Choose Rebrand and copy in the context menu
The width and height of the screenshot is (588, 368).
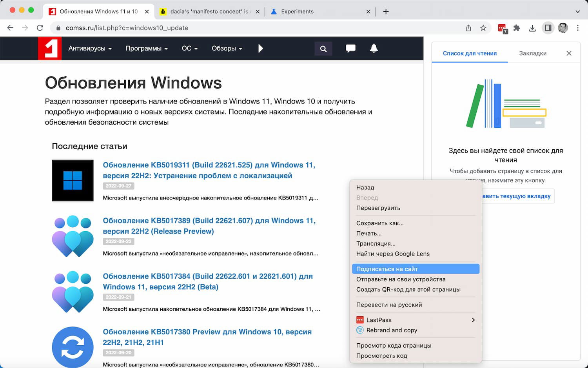(x=416, y=330)
